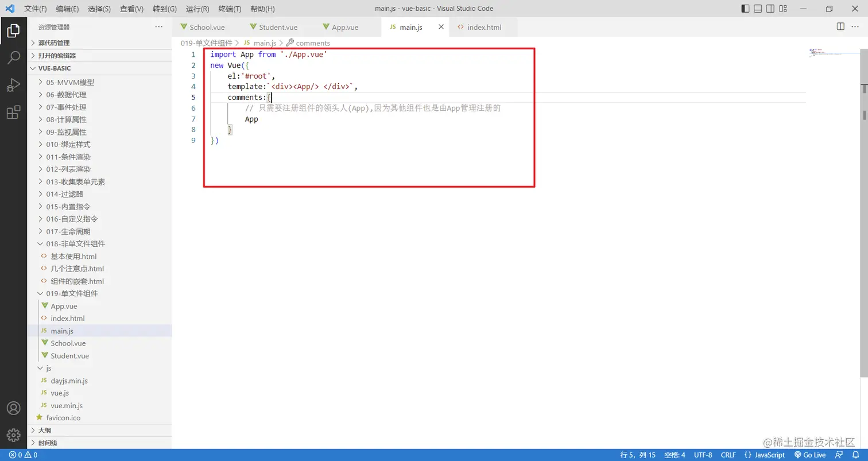
Task: Open dayjs.min.js file
Action: click(x=99, y=381)
